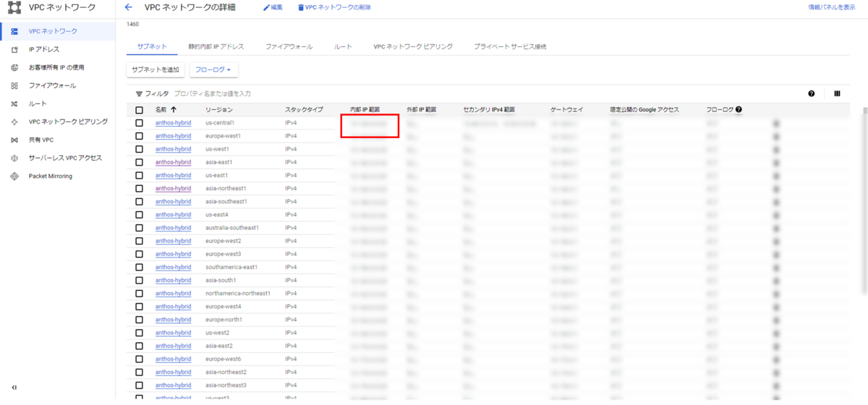
Task: Switch to プライベート サービス接続 tab
Action: point(510,46)
